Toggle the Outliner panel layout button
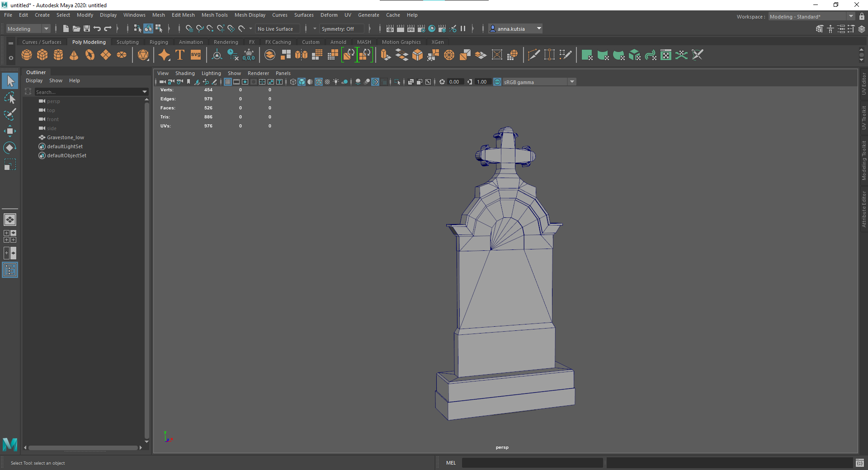Image resolution: width=868 pixels, height=470 pixels. pos(10,270)
